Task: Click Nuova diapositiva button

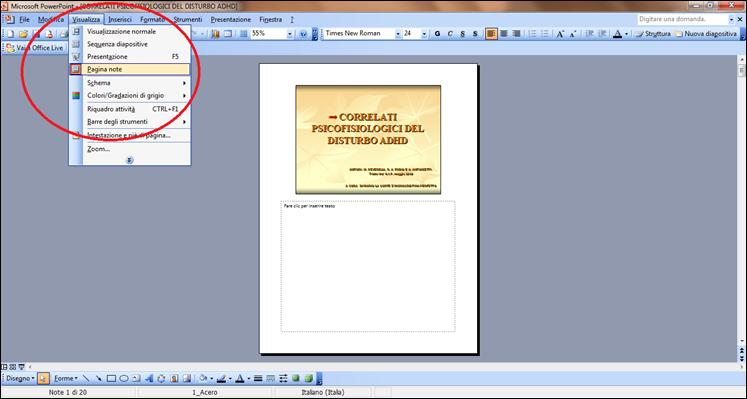Action: pos(706,34)
